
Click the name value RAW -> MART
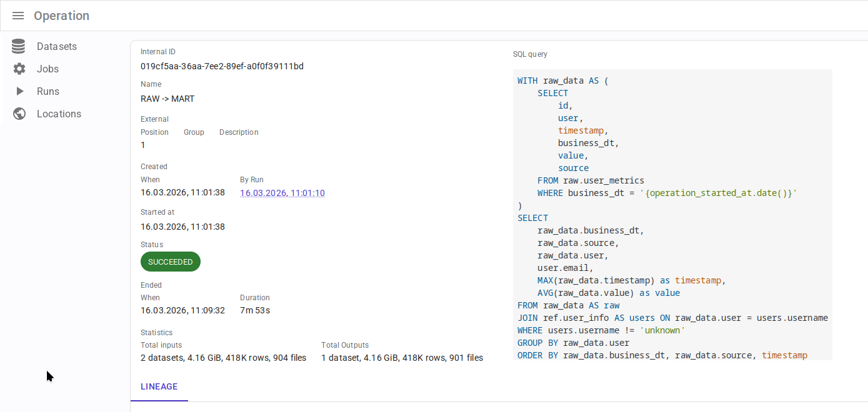167,99
